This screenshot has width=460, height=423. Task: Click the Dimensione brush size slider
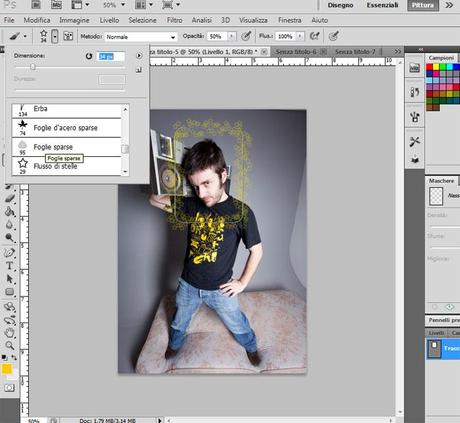click(33, 67)
